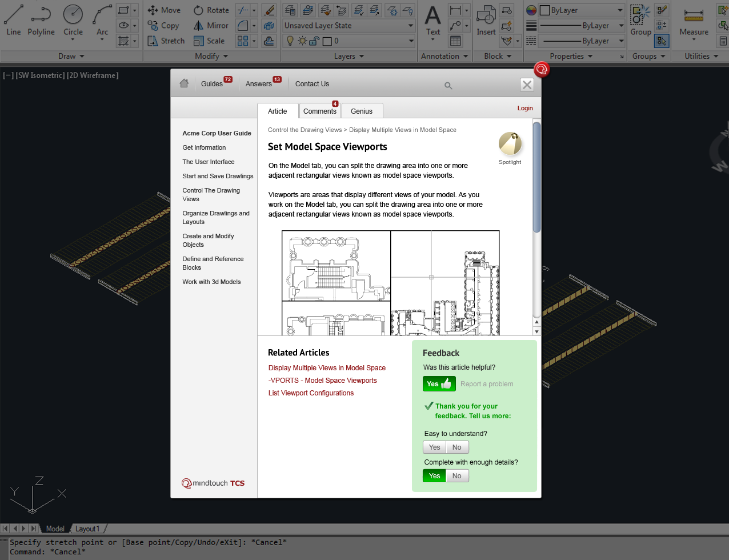Choose Yes for Easy to understand

435,447
